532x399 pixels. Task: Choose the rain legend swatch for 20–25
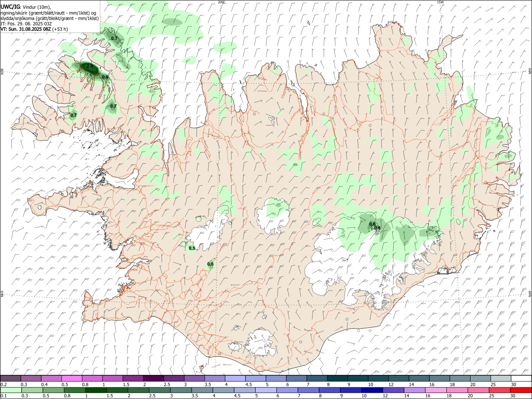pos(478,390)
